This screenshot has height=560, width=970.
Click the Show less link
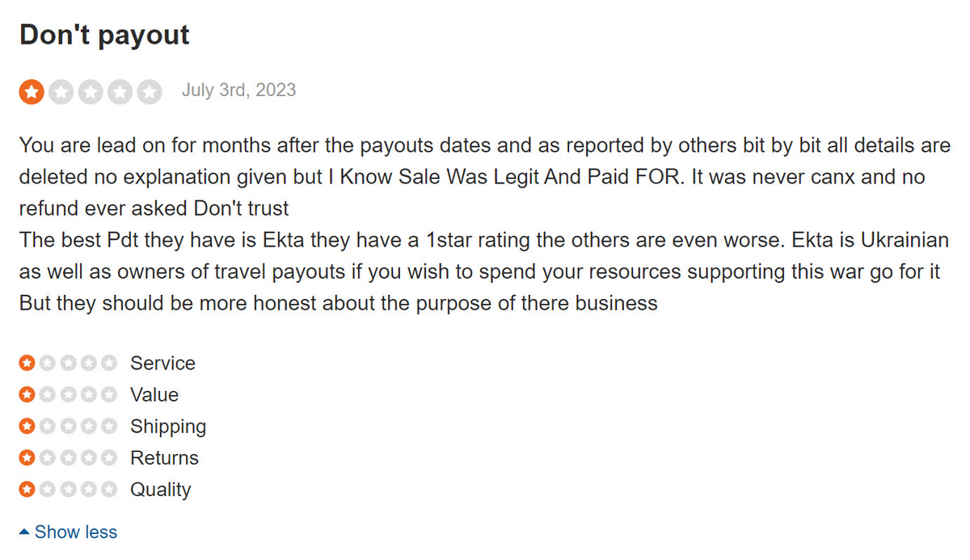pos(76,533)
